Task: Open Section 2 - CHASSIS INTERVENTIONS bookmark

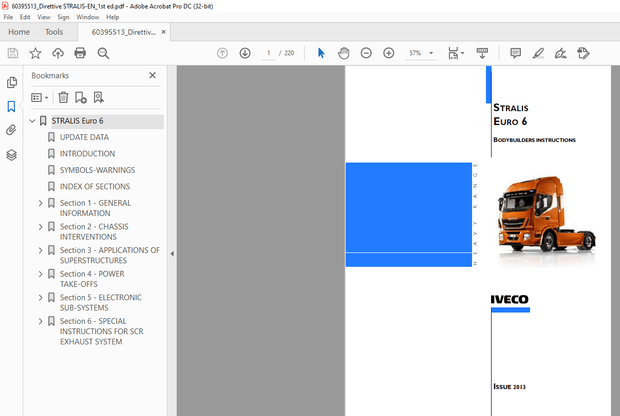Action: 94,232
